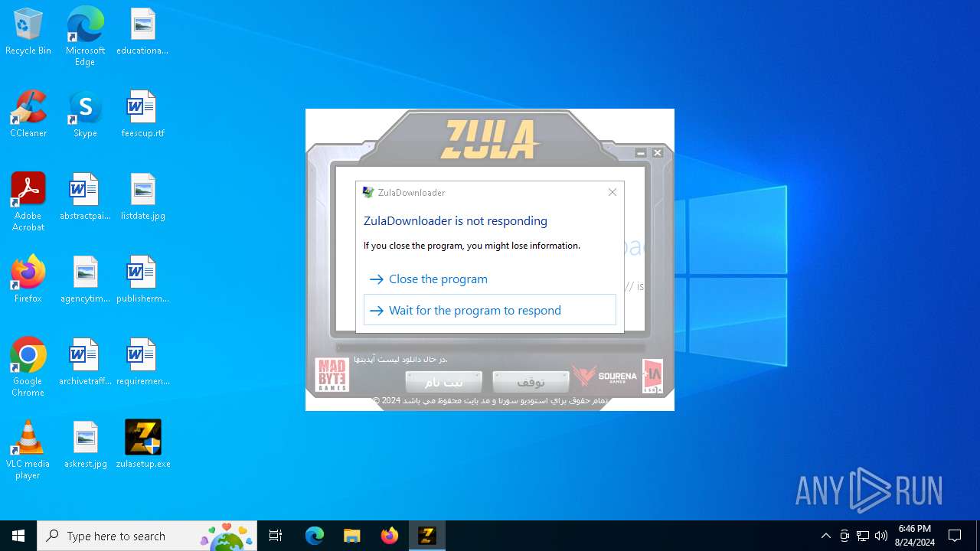
Task: Select the publisherm... Word document icon
Action: pos(142,280)
